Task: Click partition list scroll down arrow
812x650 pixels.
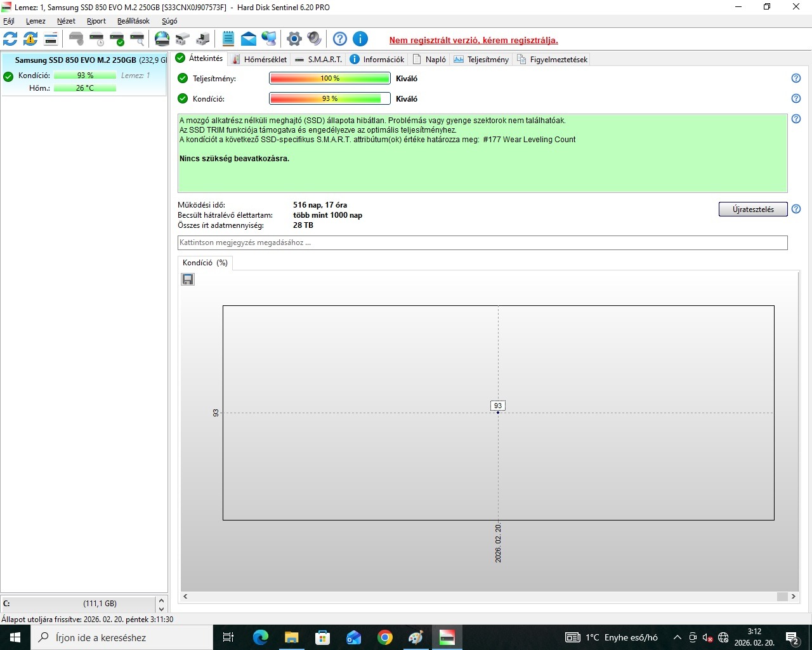Action: click(x=161, y=609)
